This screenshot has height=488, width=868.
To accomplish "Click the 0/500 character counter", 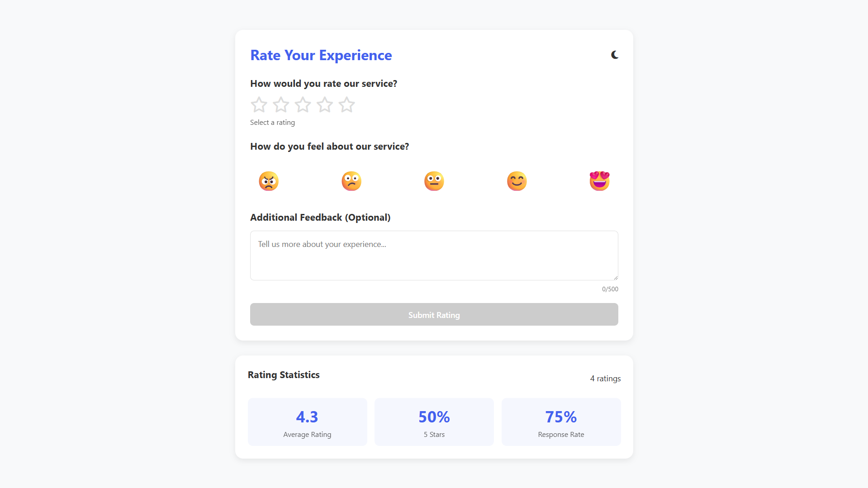I will coord(610,289).
